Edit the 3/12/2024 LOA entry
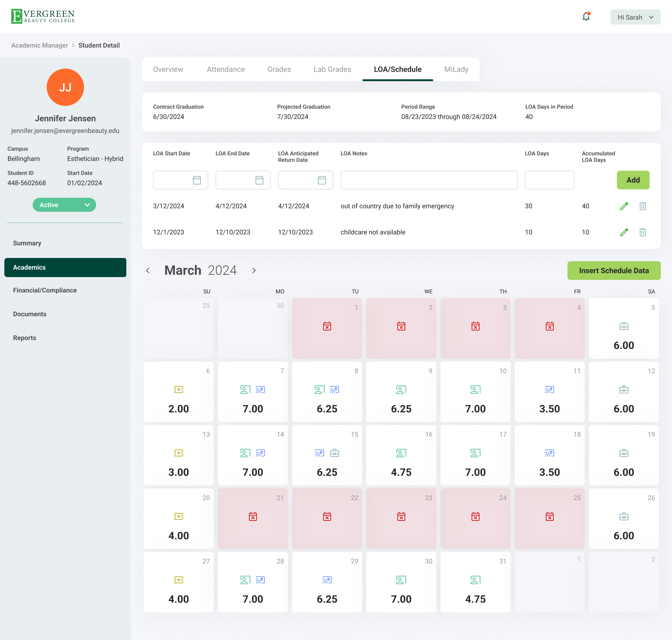 coord(624,206)
